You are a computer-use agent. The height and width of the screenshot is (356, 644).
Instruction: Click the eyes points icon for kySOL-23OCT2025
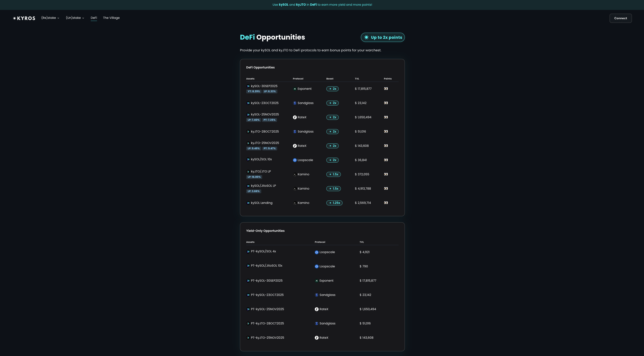[x=386, y=103]
